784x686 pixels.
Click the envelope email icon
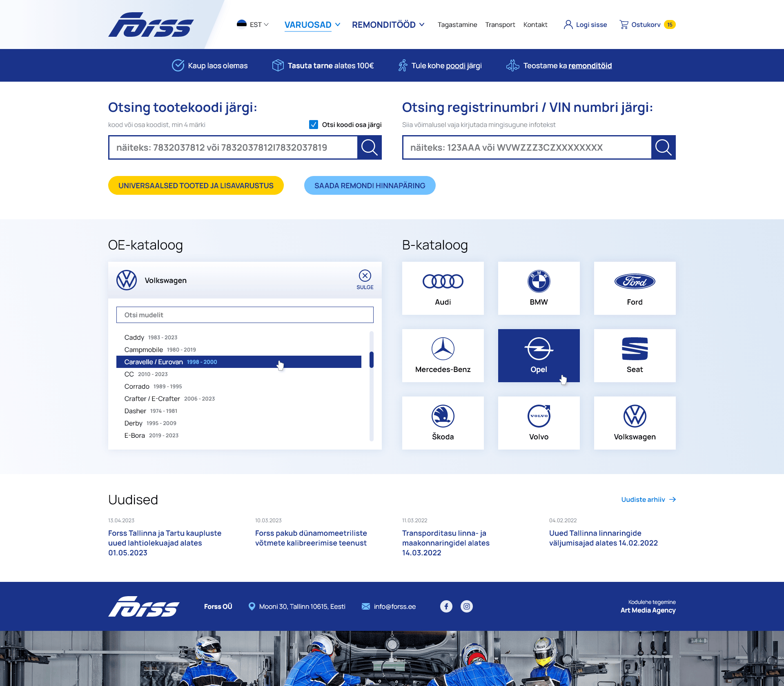[366, 606]
